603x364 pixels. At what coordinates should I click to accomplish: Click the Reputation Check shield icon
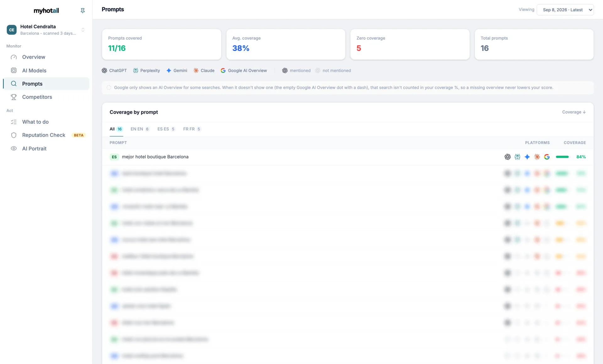pyautogui.click(x=14, y=135)
